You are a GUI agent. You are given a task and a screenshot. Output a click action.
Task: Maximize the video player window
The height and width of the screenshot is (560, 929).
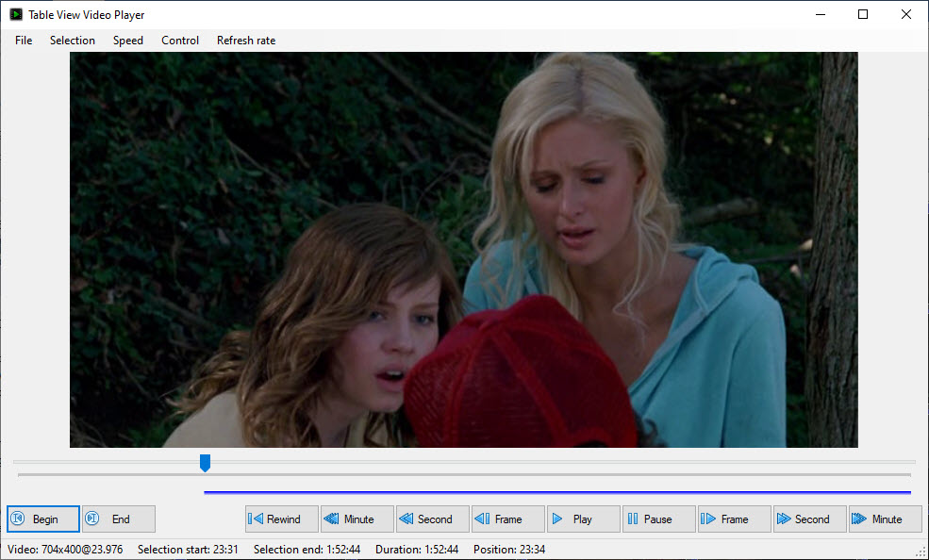pos(863,14)
